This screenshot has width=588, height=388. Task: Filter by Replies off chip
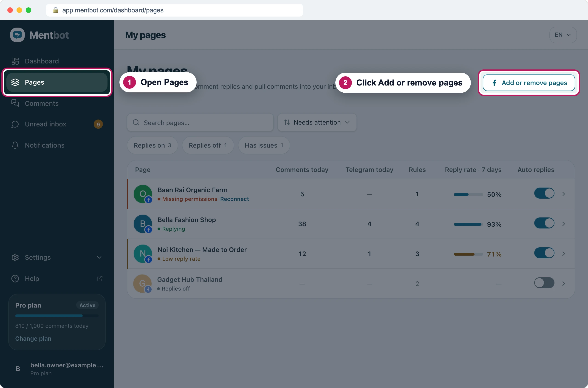tap(208, 145)
